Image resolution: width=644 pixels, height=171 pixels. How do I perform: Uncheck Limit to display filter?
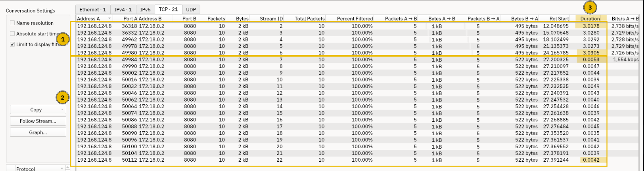pyautogui.click(x=12, y=45)
